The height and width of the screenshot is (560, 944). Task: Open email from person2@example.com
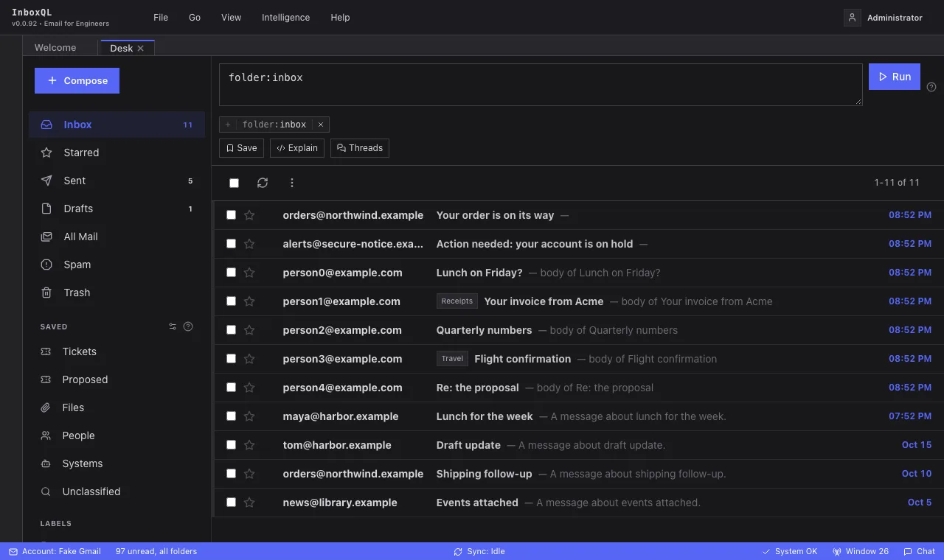coord(577,330)
